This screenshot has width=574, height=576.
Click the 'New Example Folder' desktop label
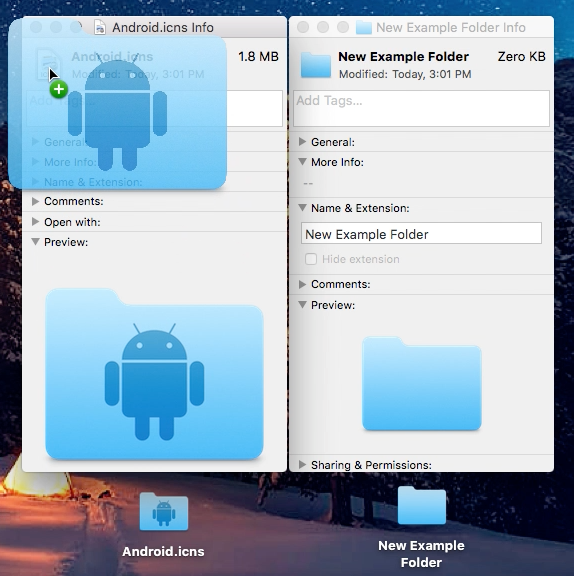[421, 554]
